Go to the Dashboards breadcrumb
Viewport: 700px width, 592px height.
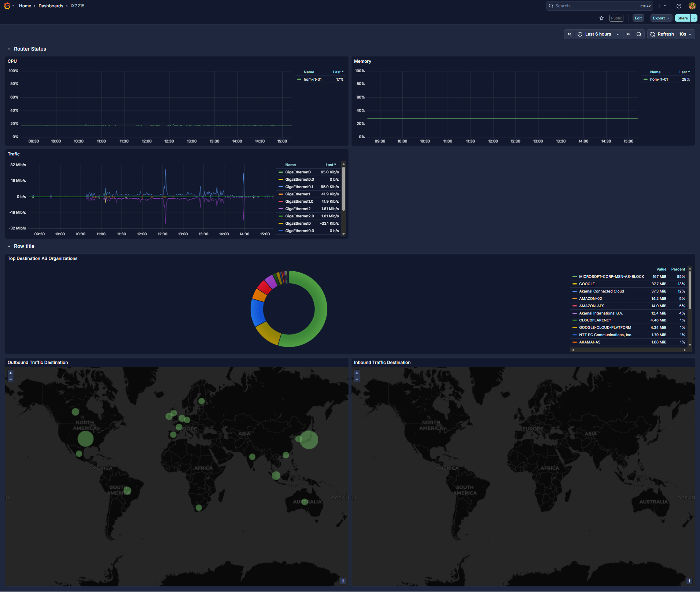pyautogui.click(x=51, y=5)
